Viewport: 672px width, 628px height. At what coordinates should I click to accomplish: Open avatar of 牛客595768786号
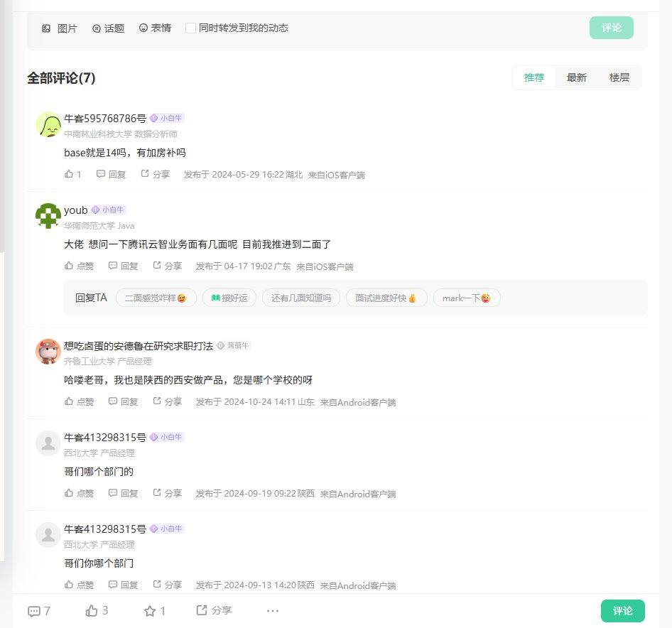point(48,125)
